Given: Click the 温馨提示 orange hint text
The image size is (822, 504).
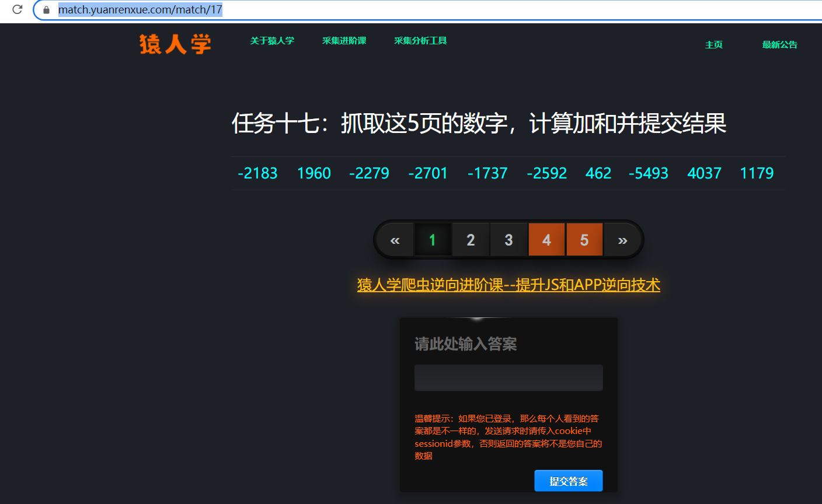Looking at the screenshot, I should [508, 437].
